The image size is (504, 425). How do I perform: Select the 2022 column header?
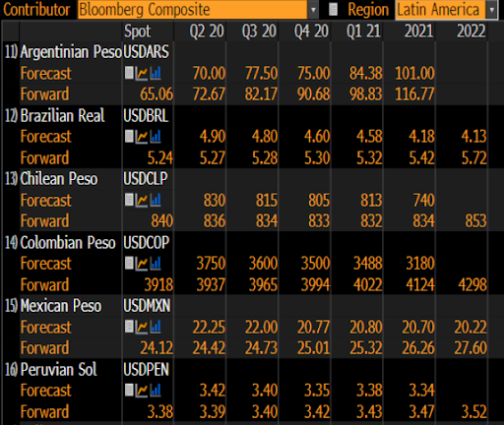tap(472, 31)
